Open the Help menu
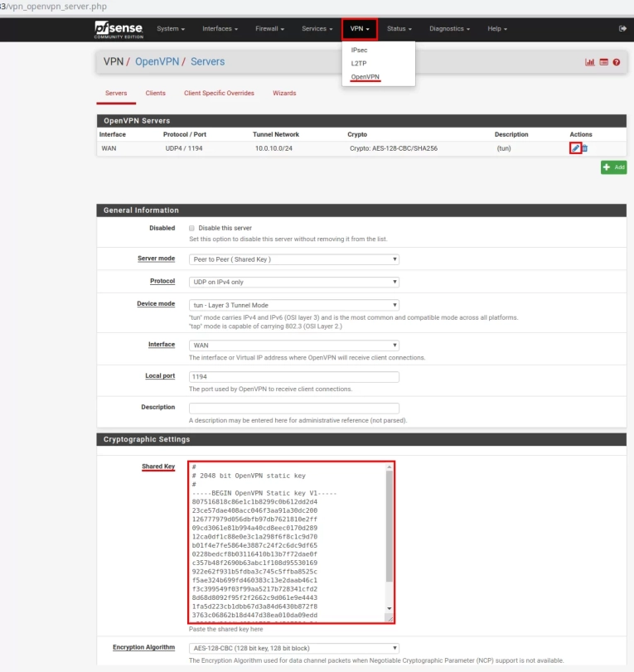This screenshot has width=634, height=672. (496, 29)
